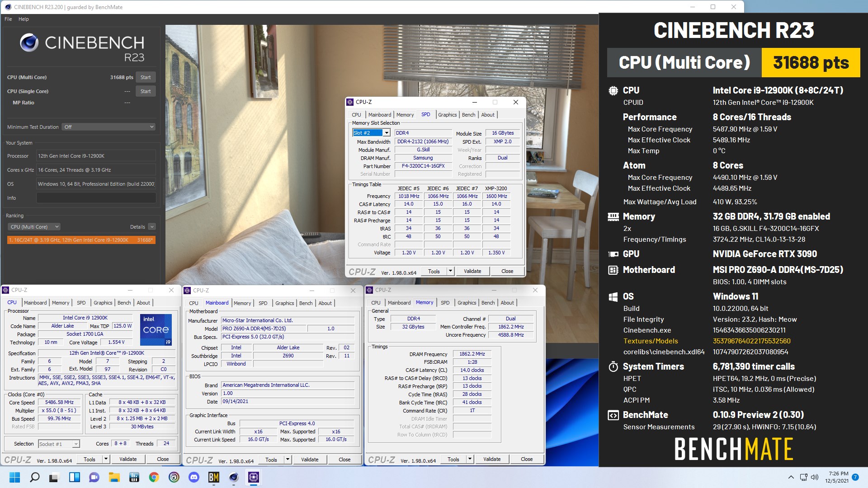Click GPU icon in BenchMate panel
The width and height of the screenshot is (868, 488).
click(613, 254)
